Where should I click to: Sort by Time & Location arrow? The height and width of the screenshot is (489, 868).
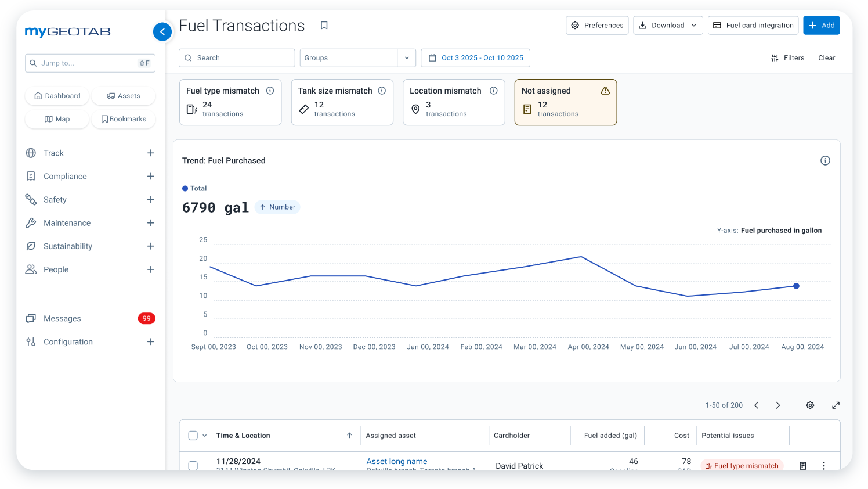click(349, 436)
